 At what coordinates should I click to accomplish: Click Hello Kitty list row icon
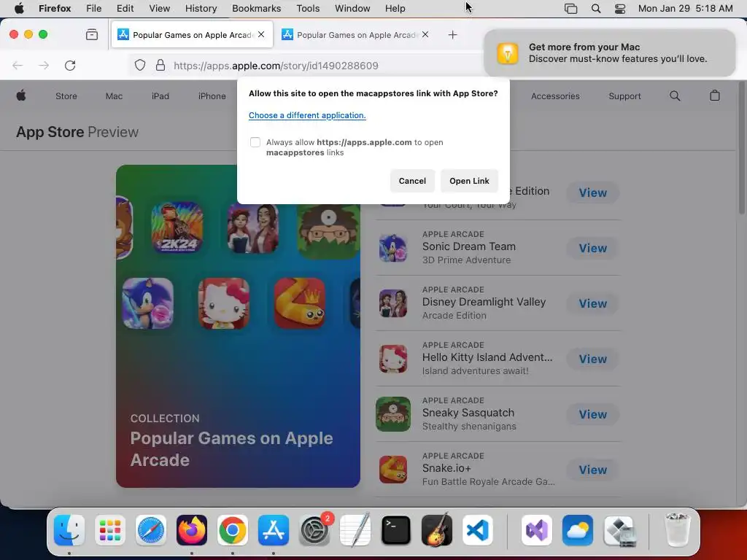(x=393, y=359)
